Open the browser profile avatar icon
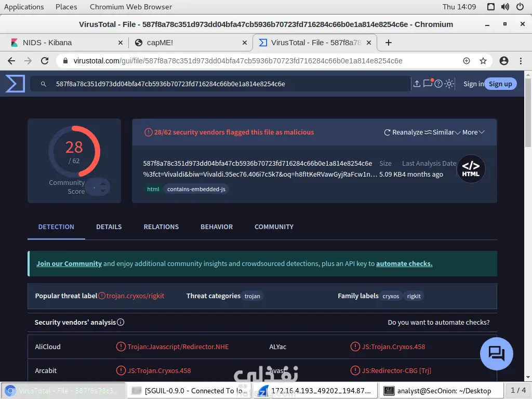Screen dimensions: 532x399 504,61
